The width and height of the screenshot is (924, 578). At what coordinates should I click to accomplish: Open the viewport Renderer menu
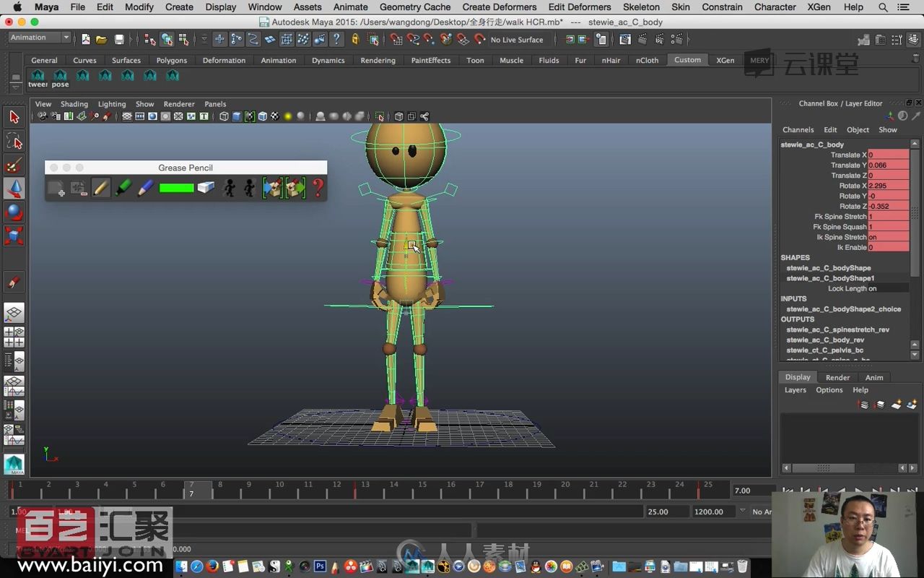point(179,104)
